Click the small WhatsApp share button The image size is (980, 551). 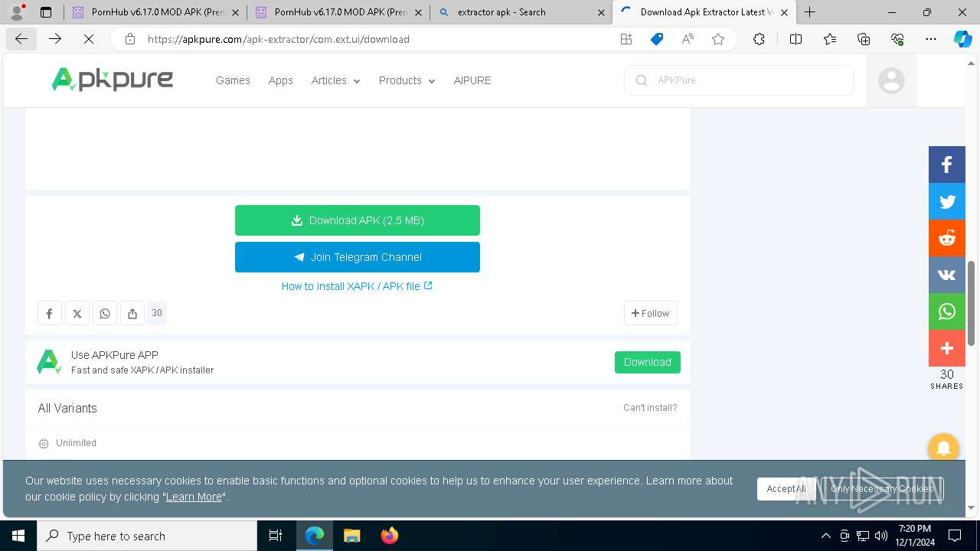(x=105, y=313)
